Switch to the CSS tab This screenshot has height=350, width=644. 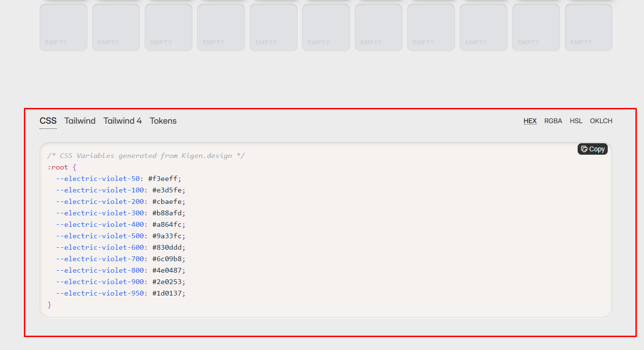[x=48, y=121]
